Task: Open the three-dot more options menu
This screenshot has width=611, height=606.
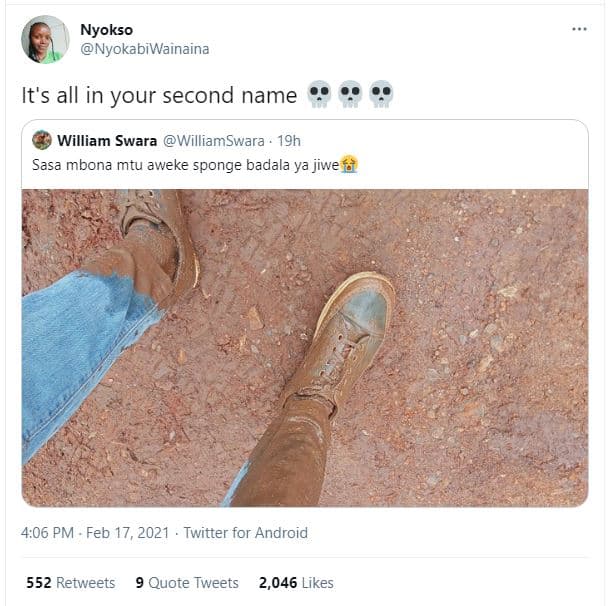Action: 579,29
